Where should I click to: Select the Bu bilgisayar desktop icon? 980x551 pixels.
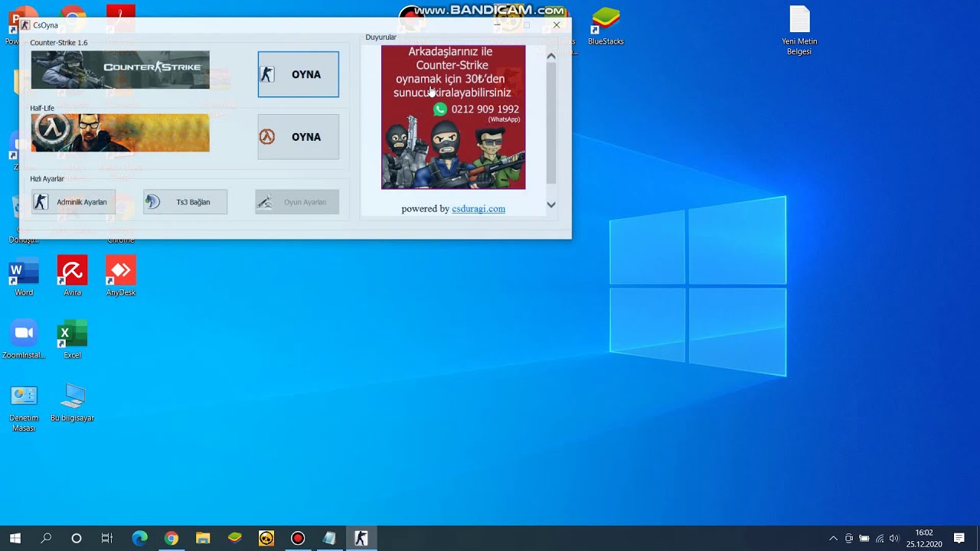click(73, 403)
